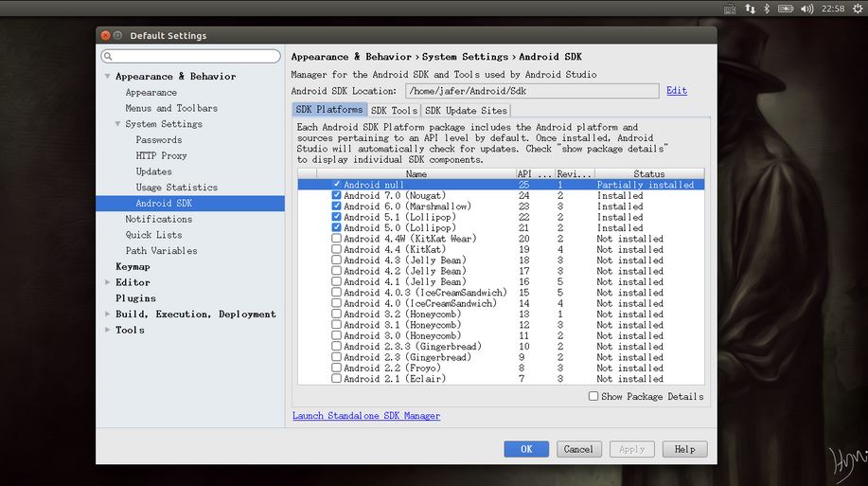Image resolution: width=868 pixels, height=486 pixels.
Task: Select the Android 3.0 (Honeycomb) row
Action: click(501, 335)
